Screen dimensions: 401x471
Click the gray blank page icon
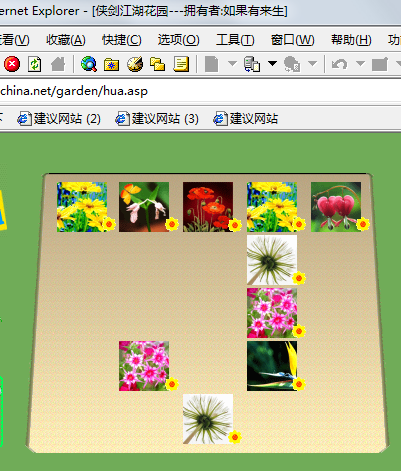tap(211, 64)
